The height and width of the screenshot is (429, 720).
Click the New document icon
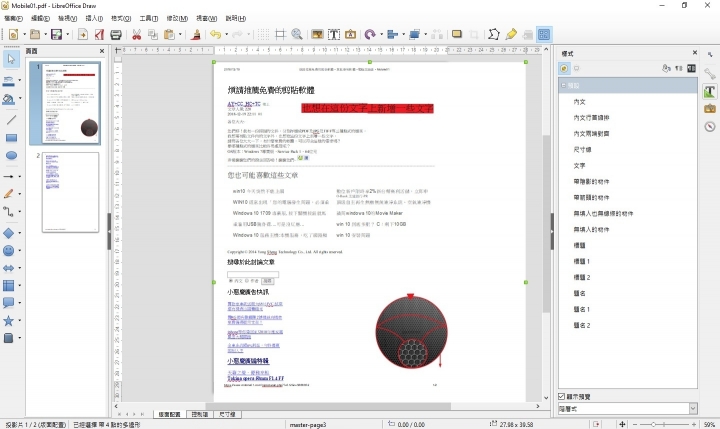(13, 34)
